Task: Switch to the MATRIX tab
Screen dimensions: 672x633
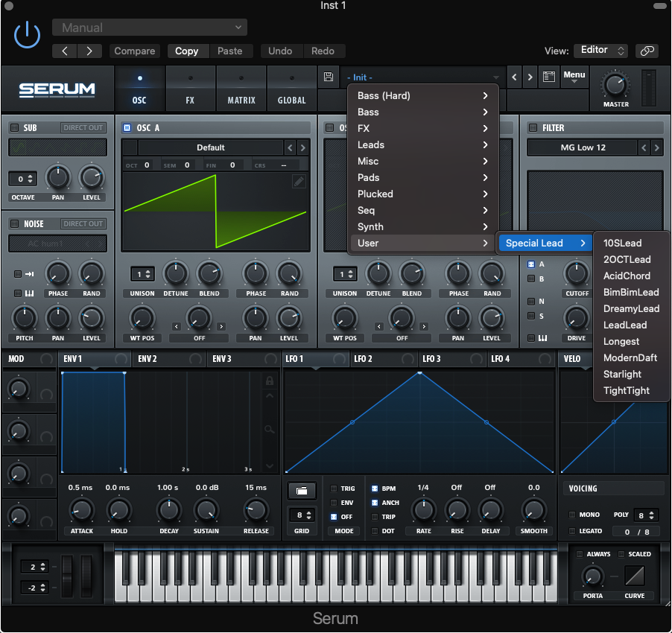Action: (x=241, y=88)
